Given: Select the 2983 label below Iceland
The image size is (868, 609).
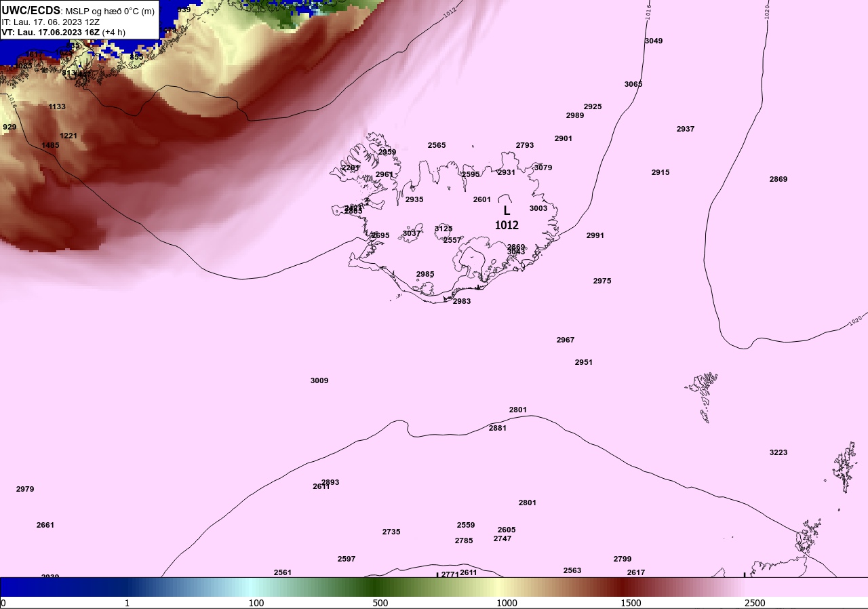Looking at the screenshot, I should [462, 301].
